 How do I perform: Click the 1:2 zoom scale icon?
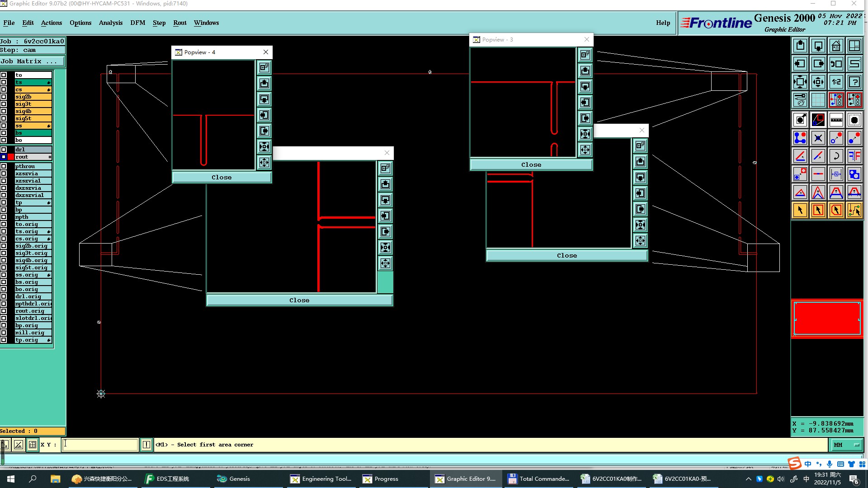[x=836, y=82]
